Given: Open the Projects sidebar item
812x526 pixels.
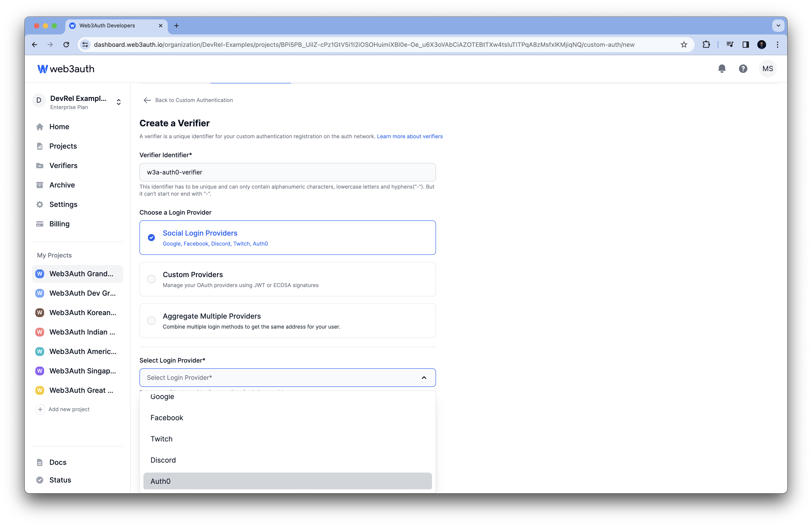Looking at the screenshot, I should point(77,146).
